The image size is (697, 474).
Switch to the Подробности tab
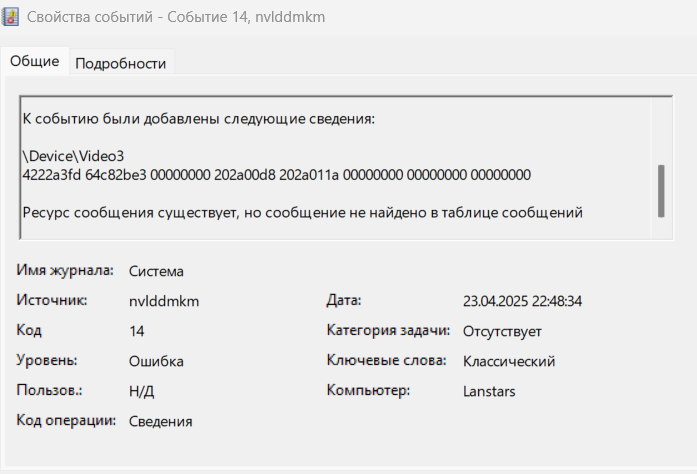(120, 63)
